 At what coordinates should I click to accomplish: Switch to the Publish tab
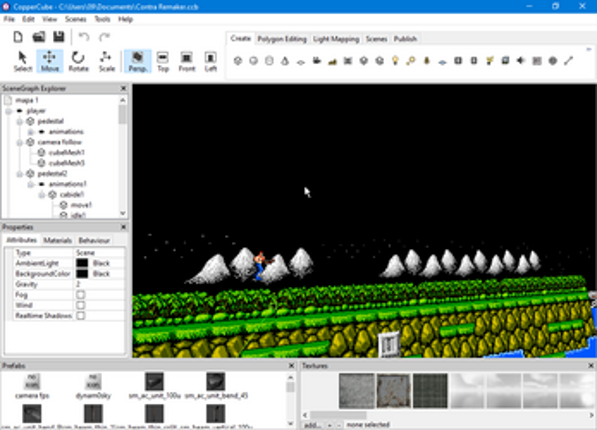pyautogui.click(x=405, y=39)
